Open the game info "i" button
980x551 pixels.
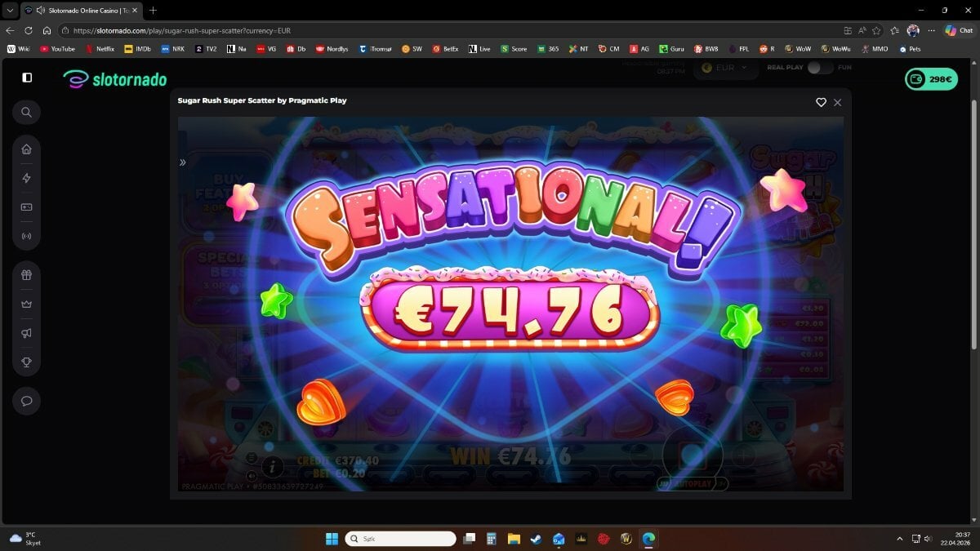272,467
